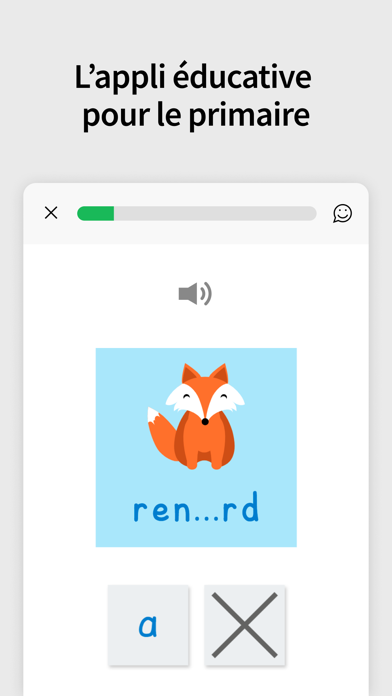392x696 pixels.
Task: Close the exercise with the X icon
Action: pos(51,213)
